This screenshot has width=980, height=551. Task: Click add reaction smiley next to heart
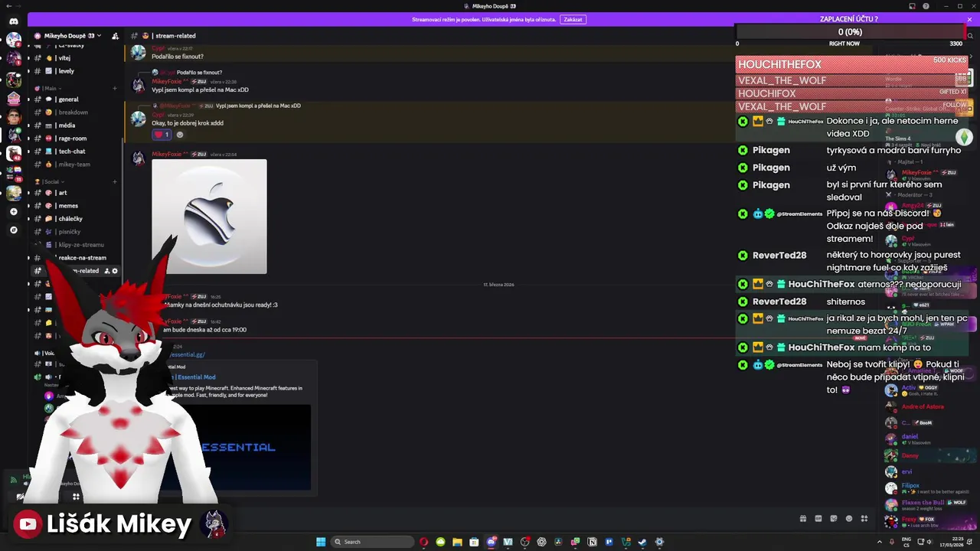coord(180,135)
